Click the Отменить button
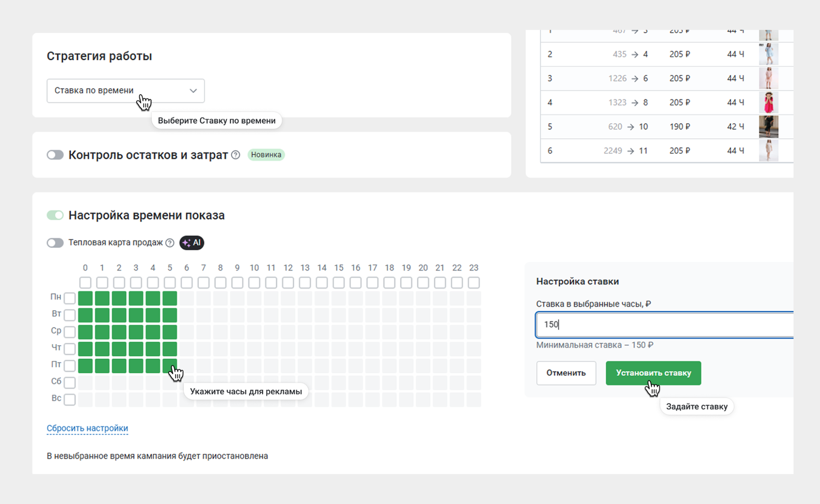Image resolution: width=820 pixels, height=504 pixels. [x=566, y=373]
